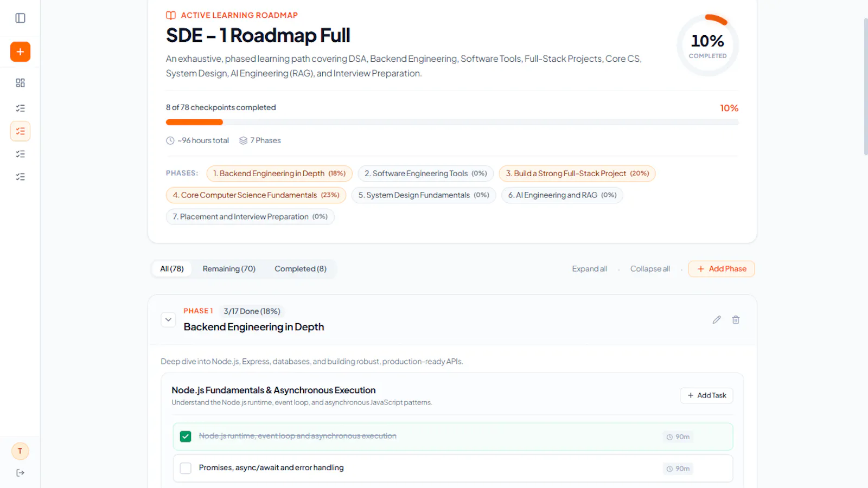Viewport: 868px width, 488px height.
Task: Click the 90m duration on Promises task
Action: [678, 468]
